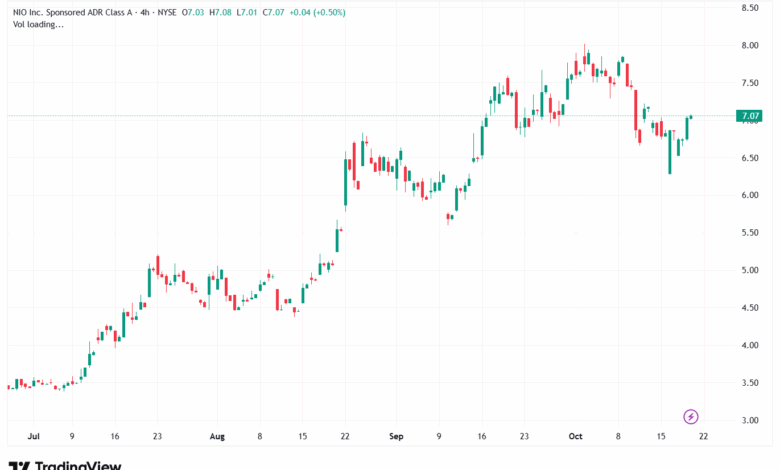Click the 8.50 price axis label
Viewport: 780px width, 470px height.
click(750, 8)
